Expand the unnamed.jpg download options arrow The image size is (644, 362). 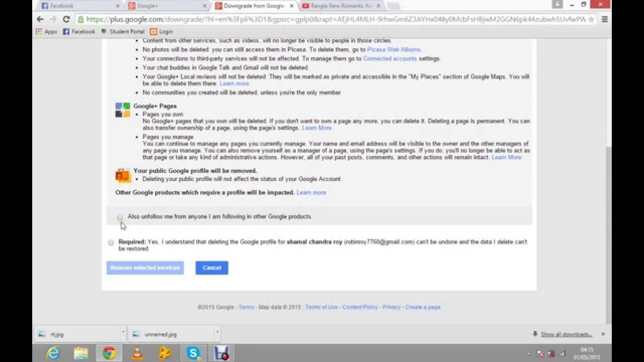click(x=217, y=333)
